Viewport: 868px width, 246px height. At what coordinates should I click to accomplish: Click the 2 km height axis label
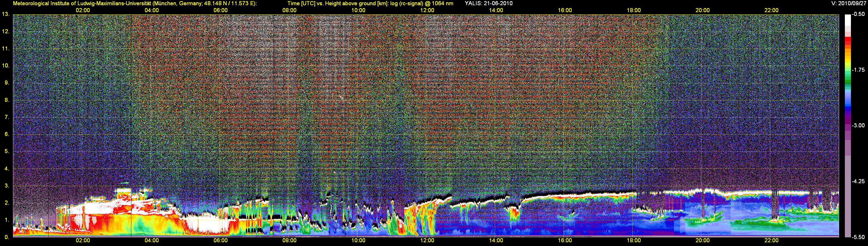7,203
